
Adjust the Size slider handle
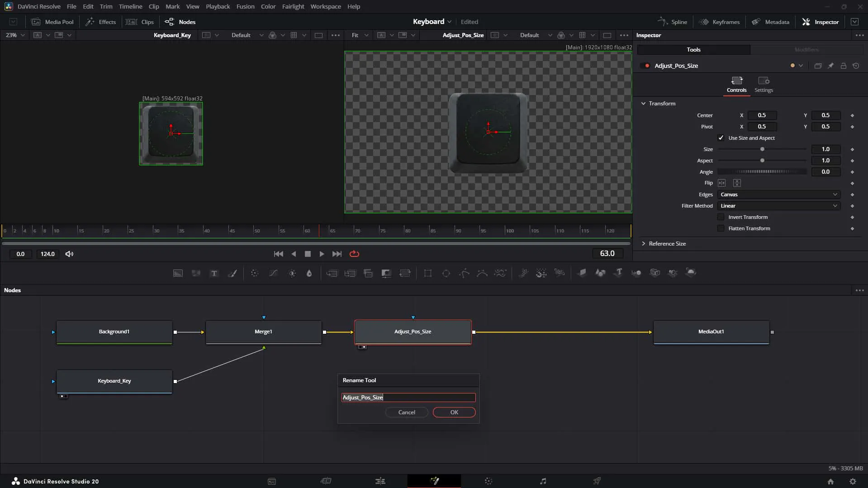pos(762,149)
